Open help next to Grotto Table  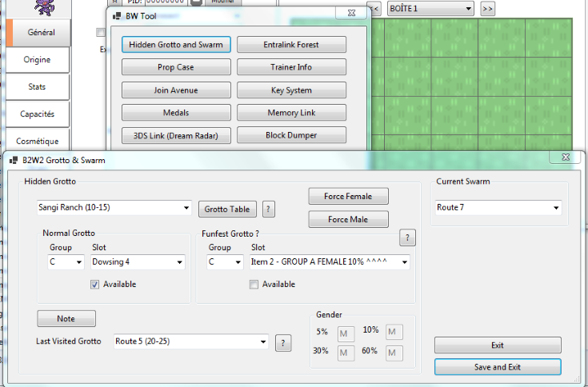(x=268, y=209)
